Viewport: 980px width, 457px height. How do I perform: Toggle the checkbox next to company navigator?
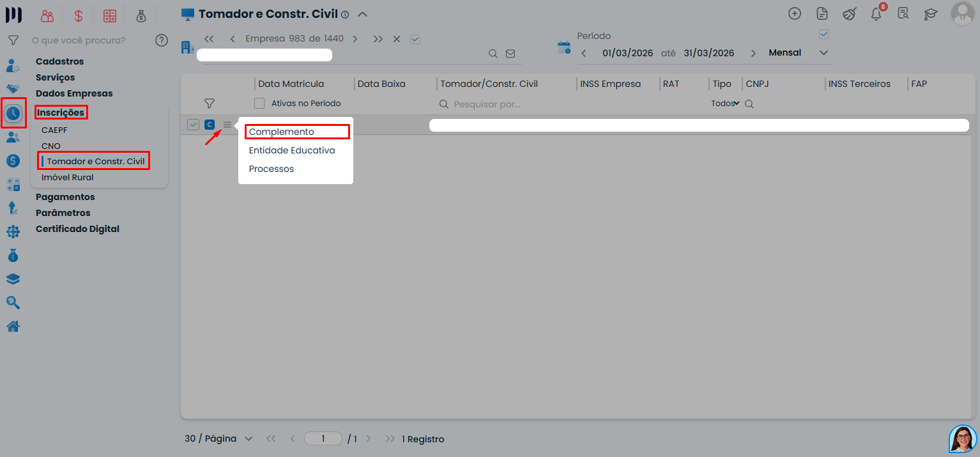pyautogui.click(x=415, y=39)
